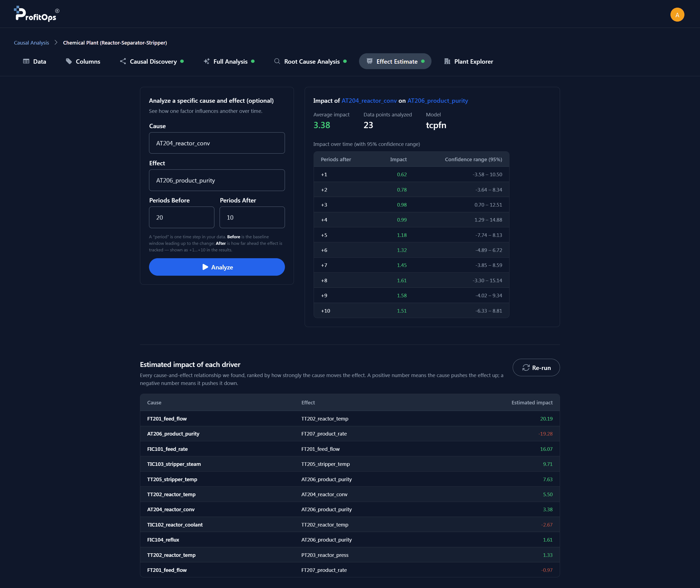Screen dimensions: 700x588
Task: Click the Plant Explorer building icon
Action: [x=447, y=61]
